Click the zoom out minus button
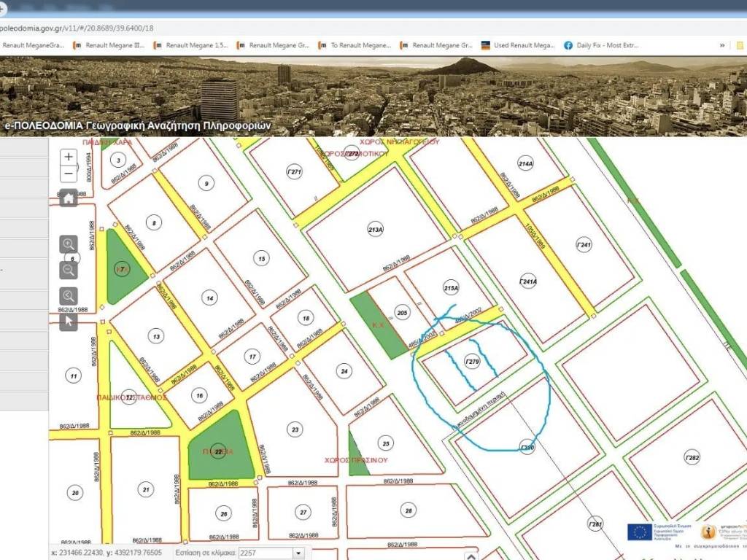The width and height of the screenshot is (747, 560). pos(69,174)
